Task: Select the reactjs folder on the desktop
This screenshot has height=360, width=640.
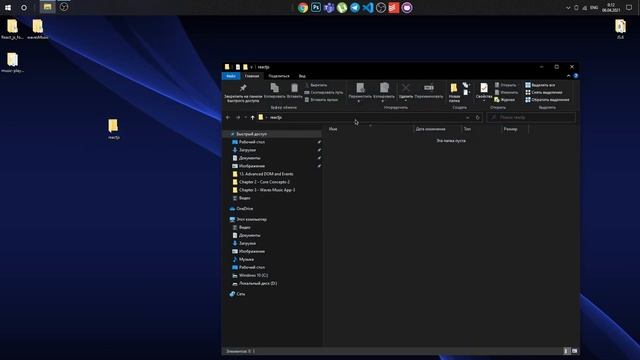Action: pyautogui.click(x=113, y=129)
